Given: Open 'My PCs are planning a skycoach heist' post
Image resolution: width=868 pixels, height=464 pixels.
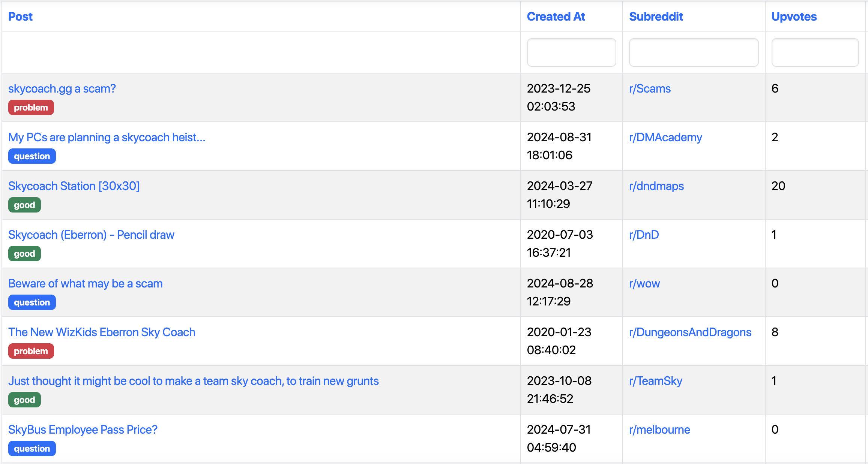Looking at the screenshot, I should pyautogui.click(x=107, y=137).
